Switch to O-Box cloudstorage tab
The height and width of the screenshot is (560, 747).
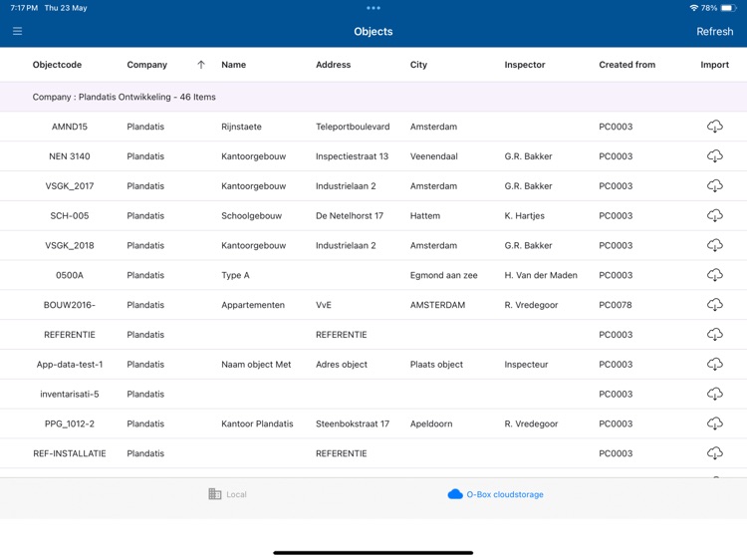point(495,494)
